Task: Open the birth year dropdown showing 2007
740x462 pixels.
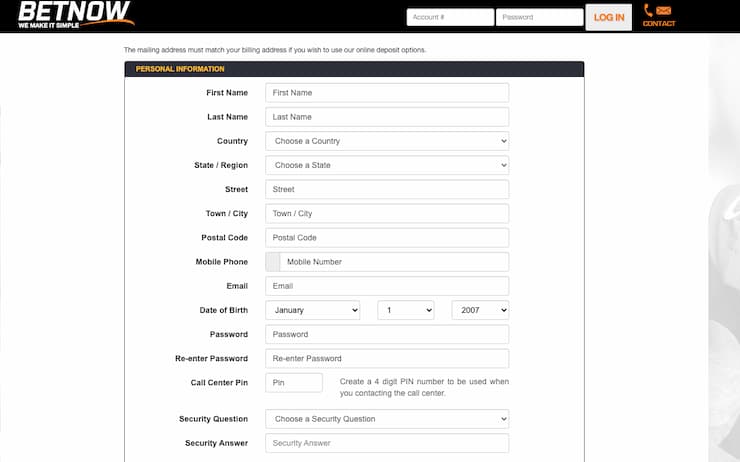Action: pos(480,310)
